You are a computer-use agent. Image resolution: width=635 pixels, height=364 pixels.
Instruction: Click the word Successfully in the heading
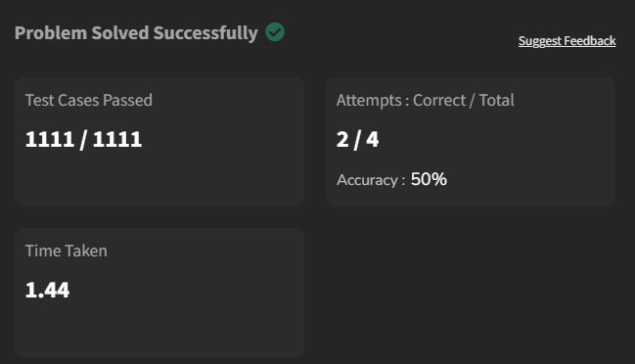pos(205,33)
